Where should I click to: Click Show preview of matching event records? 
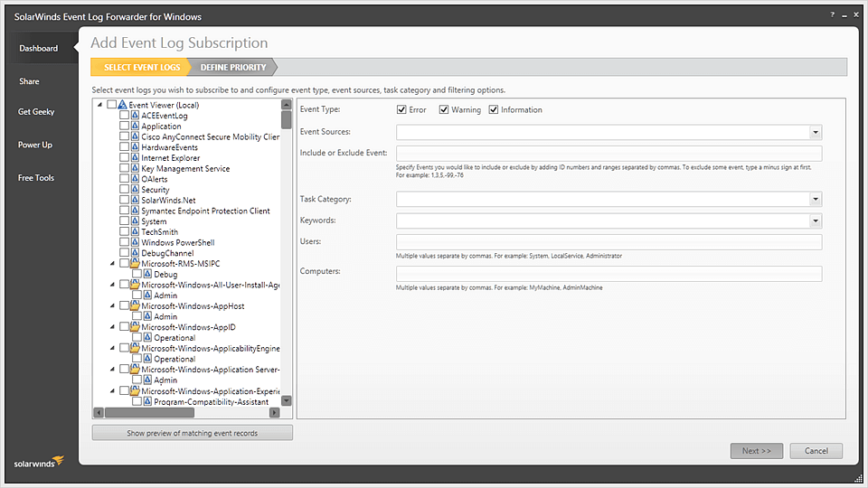click(192, 434)
